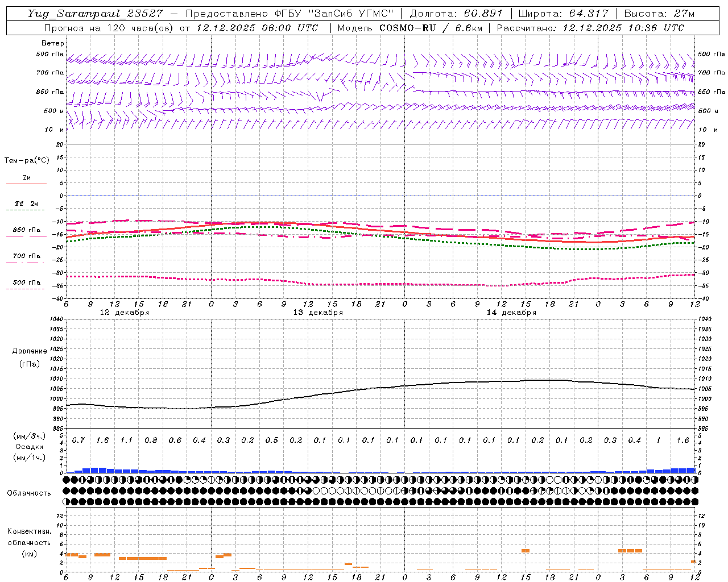
Task: Click the 12 декабря date label
Action: (x=125, y=313)
